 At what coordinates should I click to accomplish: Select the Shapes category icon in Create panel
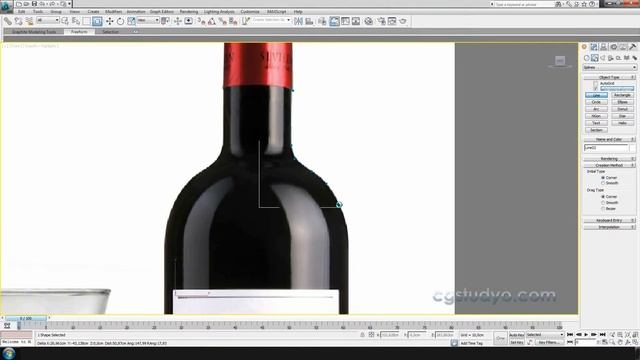(x=595, y=58)
